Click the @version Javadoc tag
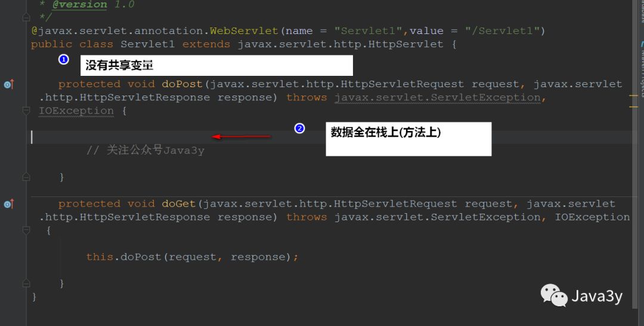Screen dimensions: 644x326 pos(80,5)
